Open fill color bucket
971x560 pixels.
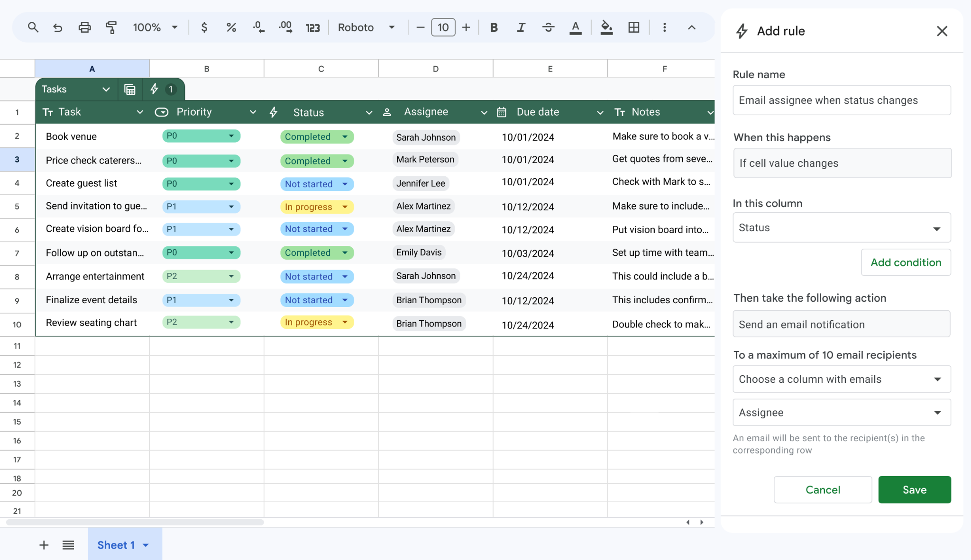(x=606, y=28)
